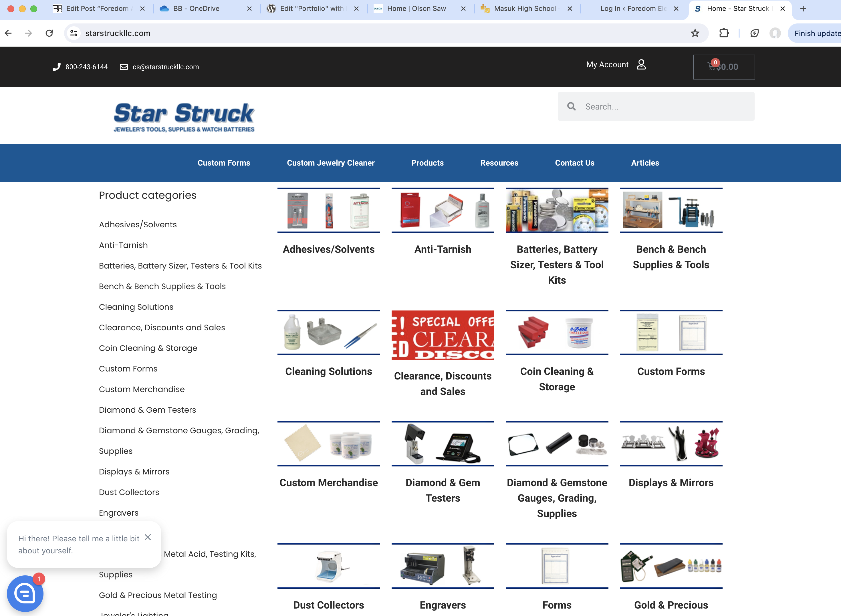The height and width of the screenshot is (616, 841).
Task: Click the My Account link
Action: pos(607,65)
